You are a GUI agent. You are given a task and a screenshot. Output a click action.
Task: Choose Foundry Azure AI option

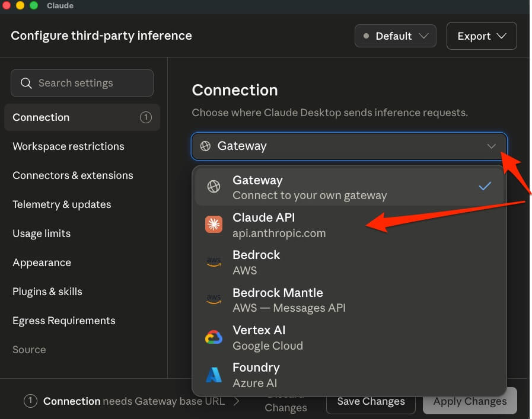[x=349, y=375]
